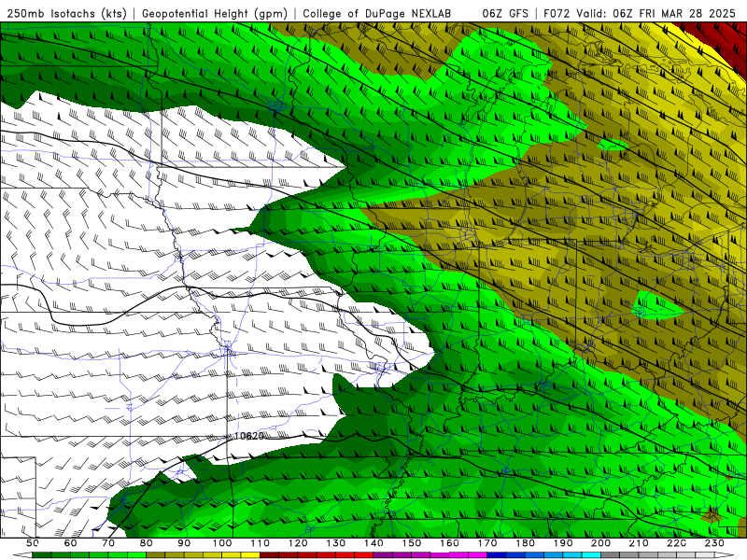Click the 120 value on the color scale
747x560 pixels.
click(x=298, y=543)
